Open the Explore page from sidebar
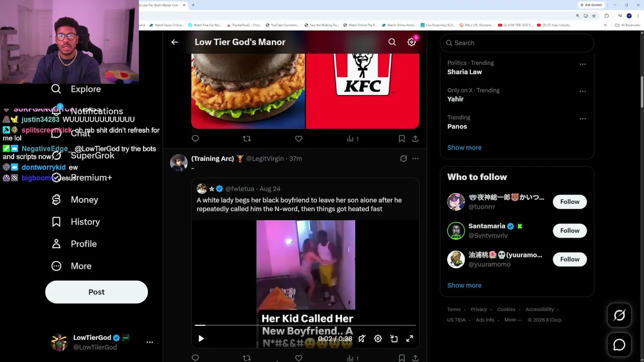The width and height of the screenshot is (644, 362). click(x=76, y=89)
